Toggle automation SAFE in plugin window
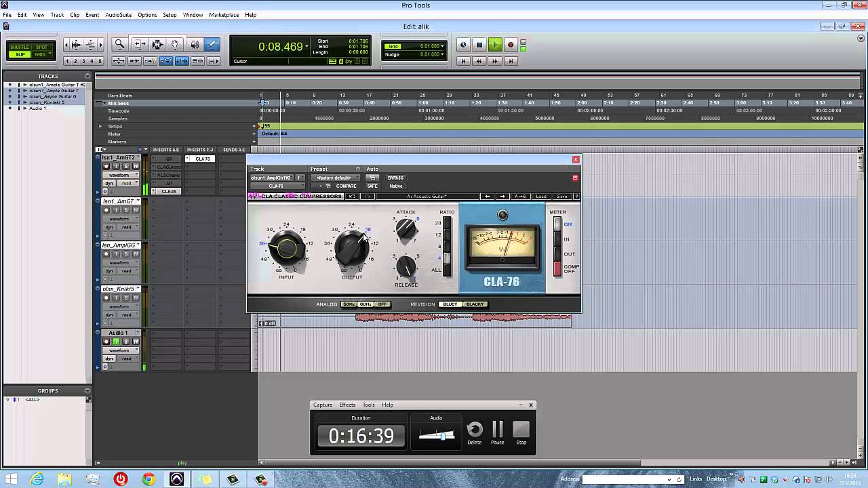This screenshot has width=868, height=488. coord(372,186)
